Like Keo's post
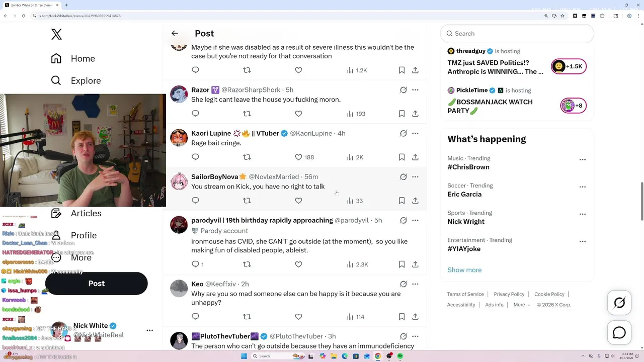Viewport: 644px width, 362px height. [x=298, y=317]
